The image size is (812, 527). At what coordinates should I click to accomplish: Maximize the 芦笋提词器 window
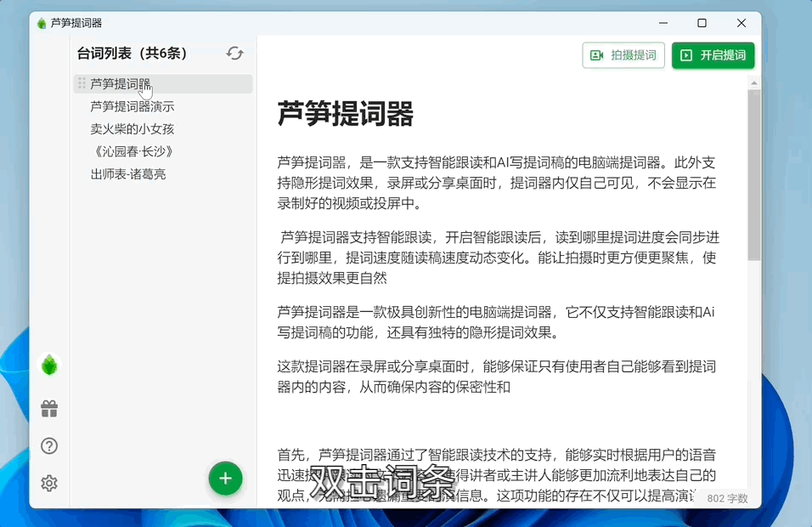pos(702,23)
